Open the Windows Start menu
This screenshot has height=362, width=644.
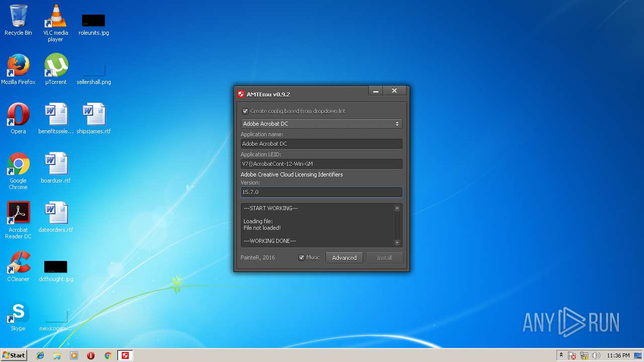[x=14, y=355]
